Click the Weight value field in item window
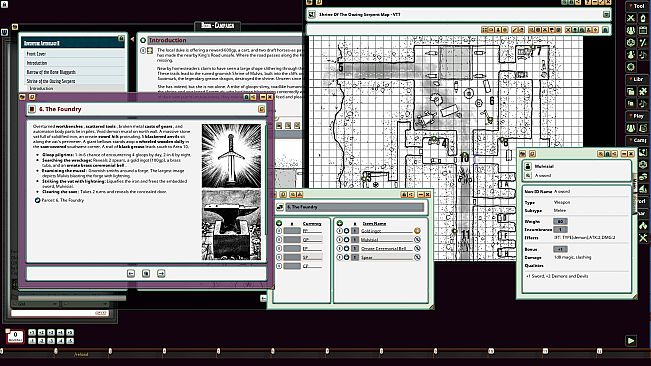This screenshot has width=651, height=366. (560, 221)
